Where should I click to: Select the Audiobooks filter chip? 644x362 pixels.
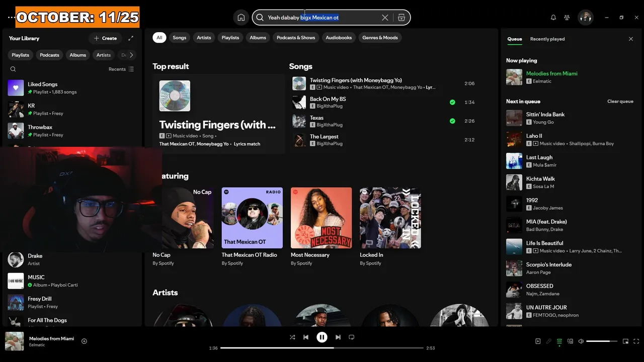(x=339, y=38)
